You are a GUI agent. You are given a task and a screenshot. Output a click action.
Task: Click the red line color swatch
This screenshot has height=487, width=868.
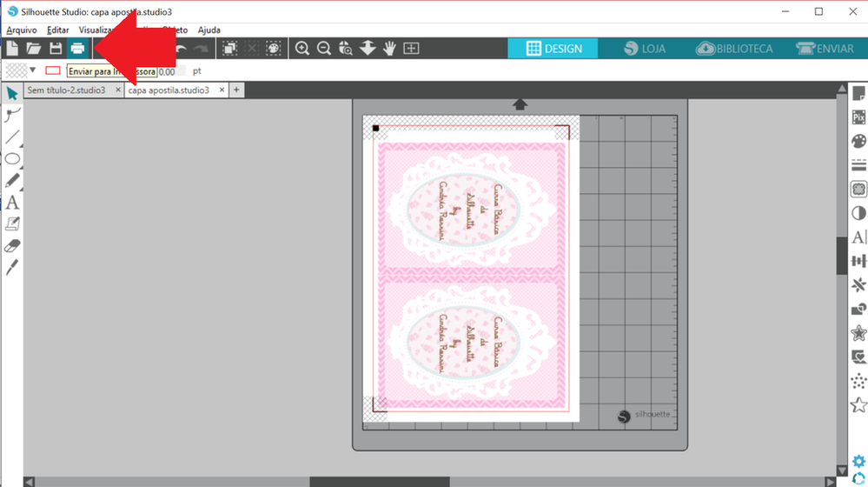(x=53, y=70)
